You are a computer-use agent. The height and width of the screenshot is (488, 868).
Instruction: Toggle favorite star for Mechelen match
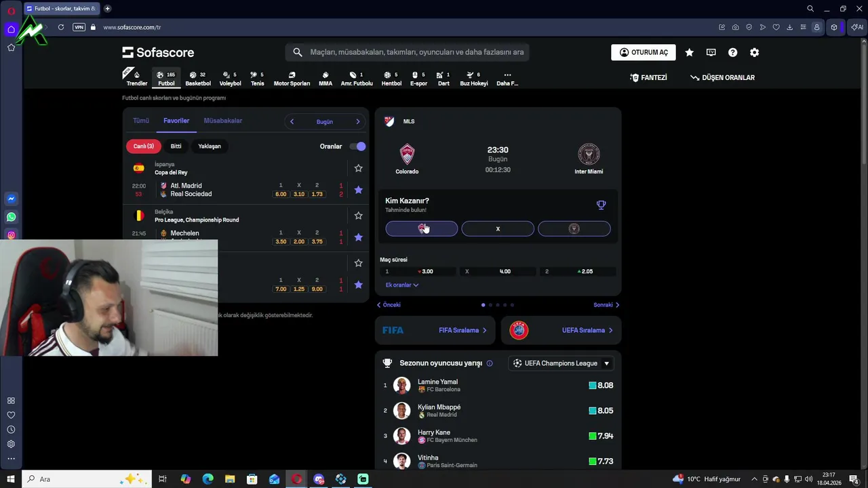pyautogui.click(x=358, y=237)
